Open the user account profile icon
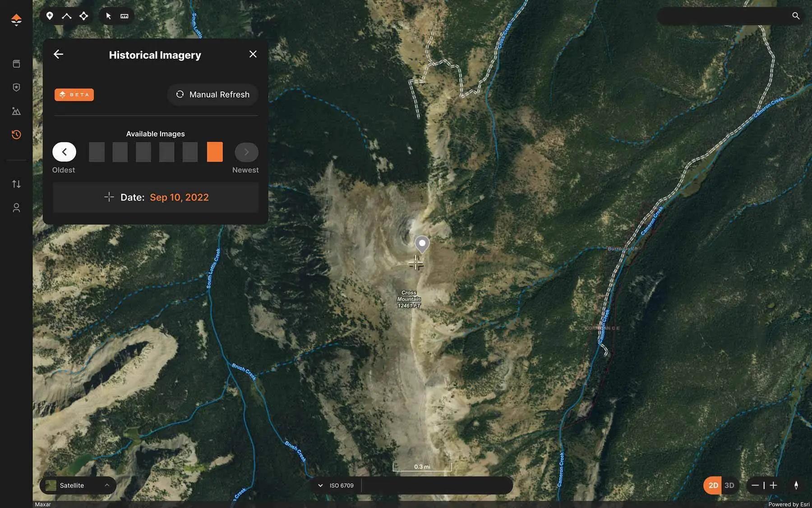Screen dimensions: 812x508 (x=16, y=208)
